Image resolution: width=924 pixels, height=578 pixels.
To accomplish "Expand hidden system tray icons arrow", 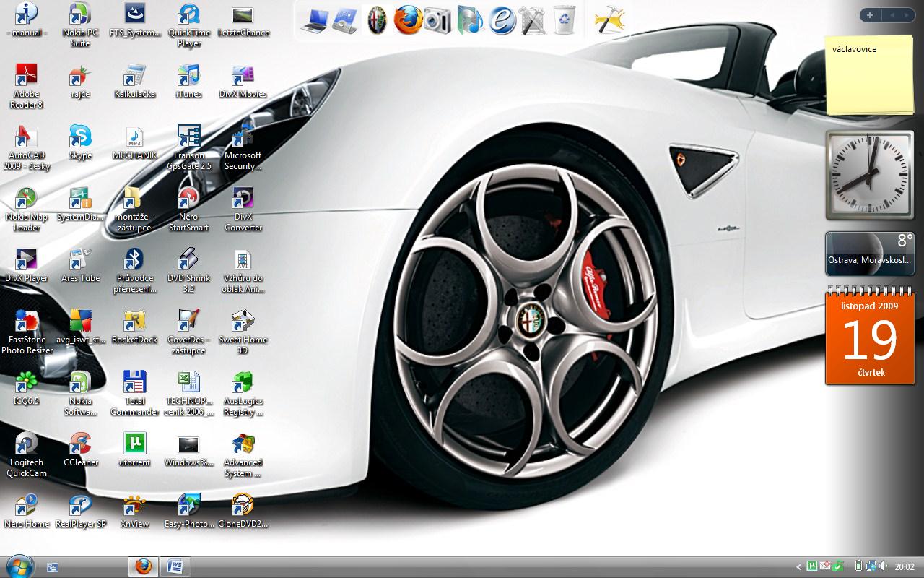I will click(x=798, y=567).
